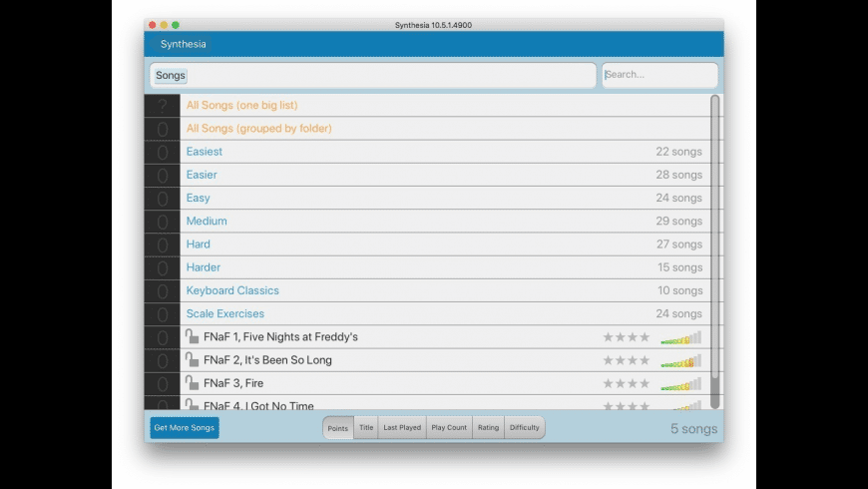868x489 pixels.
Task: Click the 10 songs count
Action: (x=679, y=290)
